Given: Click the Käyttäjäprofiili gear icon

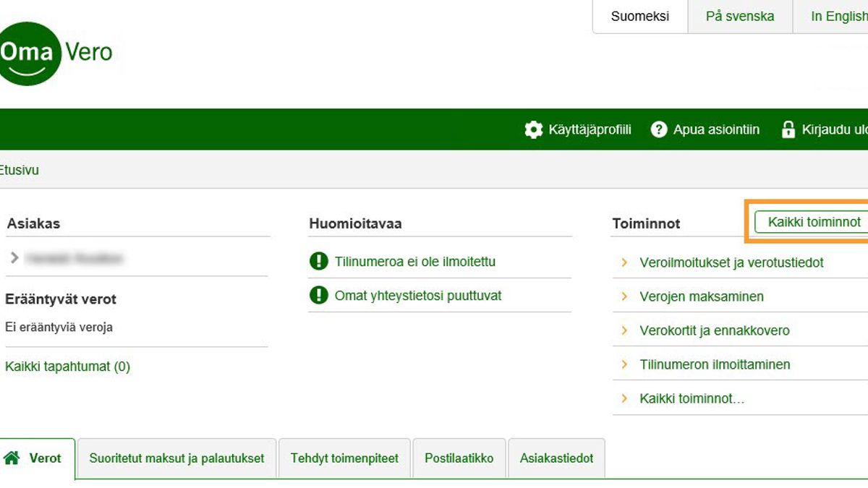Looking at the screenshot, I should click(533, 130).
